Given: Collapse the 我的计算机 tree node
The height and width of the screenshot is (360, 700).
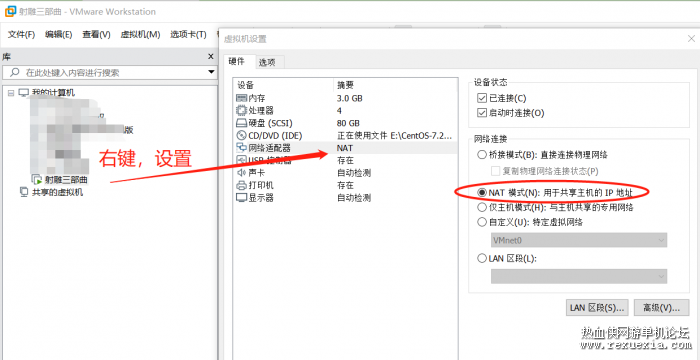Looking at the screenshot, I should click(x=11, y=93).
